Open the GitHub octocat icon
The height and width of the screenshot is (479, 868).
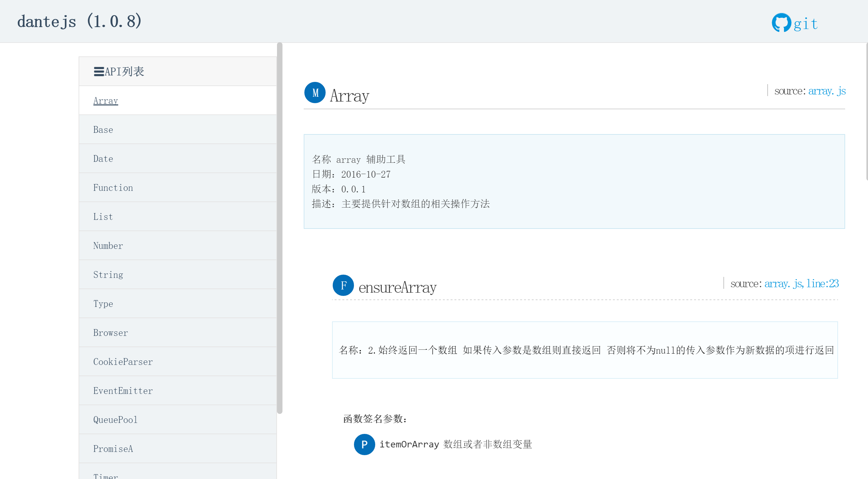click(781, 23)
